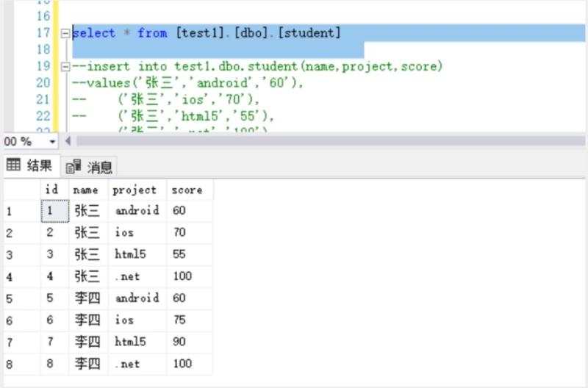
Task: Click the name cell 张三 in row 1
Action: click(x=88, y=211)
